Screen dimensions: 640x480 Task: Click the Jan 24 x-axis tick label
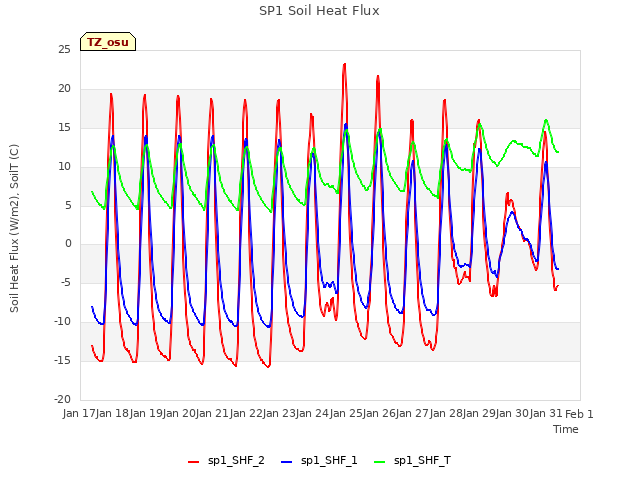[x=312, y=414]
